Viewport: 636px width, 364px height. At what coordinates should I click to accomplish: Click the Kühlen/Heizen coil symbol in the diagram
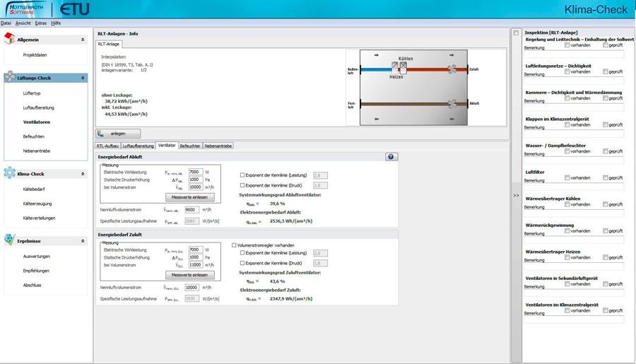click(399, 67)
